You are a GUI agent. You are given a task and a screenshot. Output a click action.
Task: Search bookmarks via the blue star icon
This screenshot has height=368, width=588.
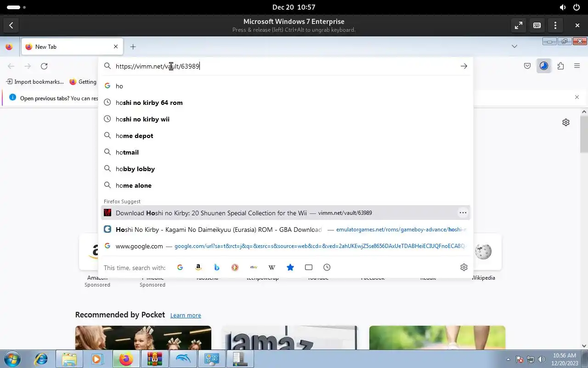tap(290, 267)
